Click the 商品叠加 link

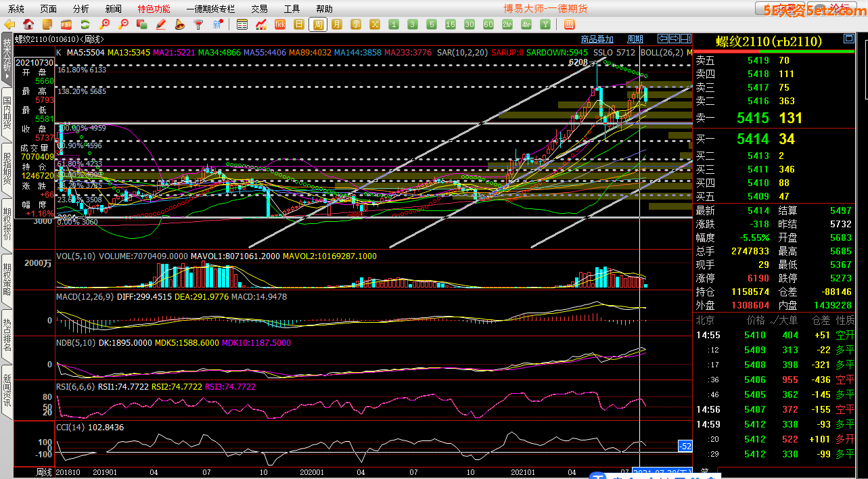[x=597, y=39]
